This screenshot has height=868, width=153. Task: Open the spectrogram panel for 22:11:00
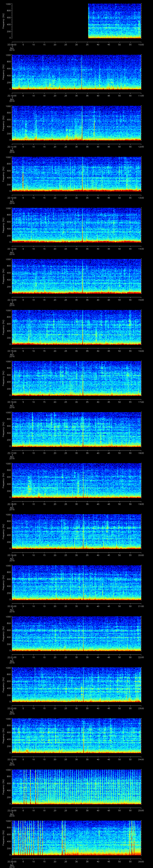click(x=76, y=123)
